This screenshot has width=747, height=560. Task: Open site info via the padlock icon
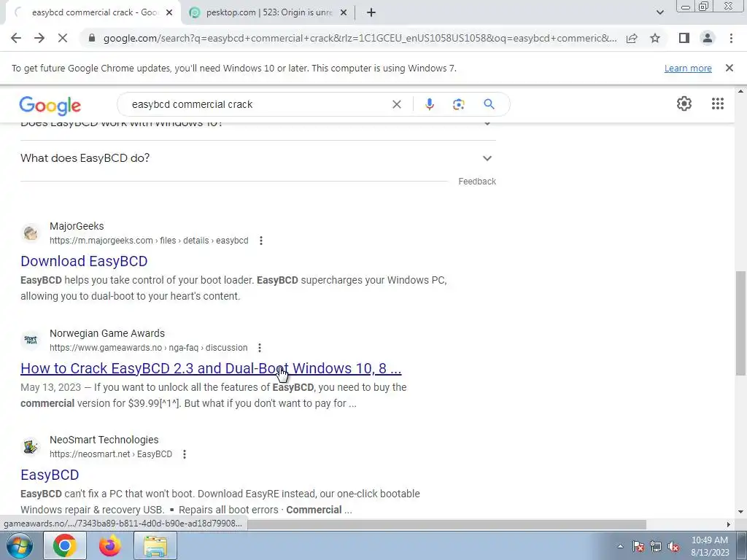tap(92, 38)
